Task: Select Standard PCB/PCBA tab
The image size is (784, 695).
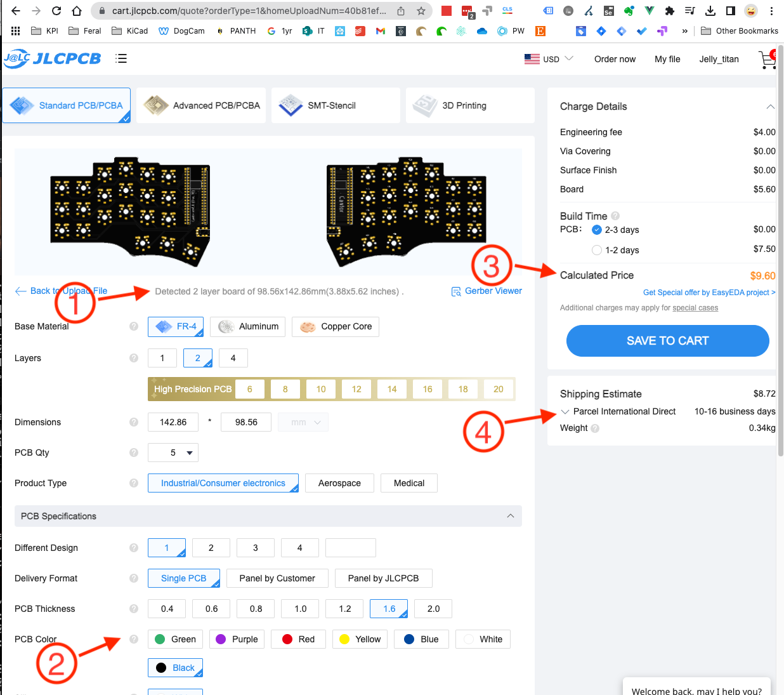Action: (67, 105)
